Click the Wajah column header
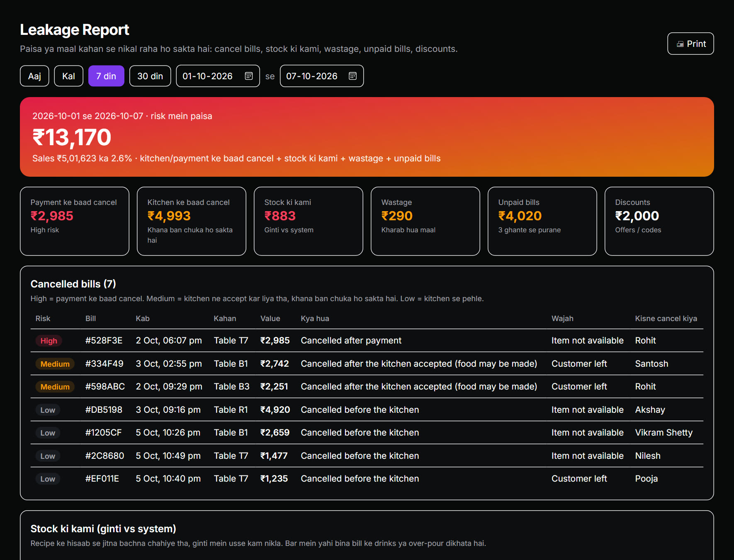 pos(562,319)
